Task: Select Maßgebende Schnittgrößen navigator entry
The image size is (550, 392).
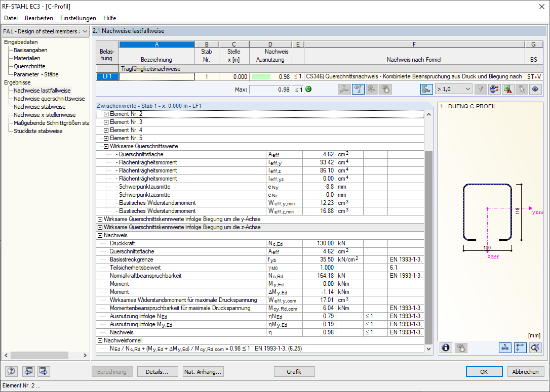Action: [51, 123]
